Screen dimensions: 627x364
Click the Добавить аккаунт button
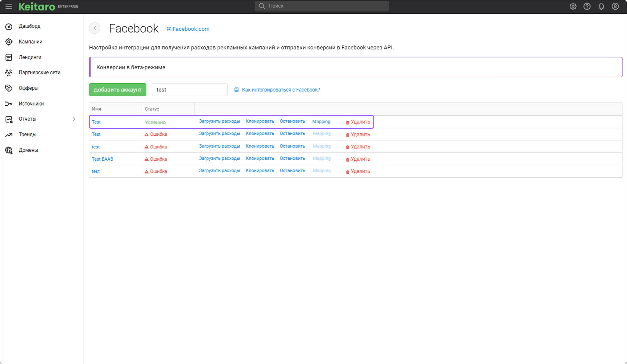[x=118, y=90]
